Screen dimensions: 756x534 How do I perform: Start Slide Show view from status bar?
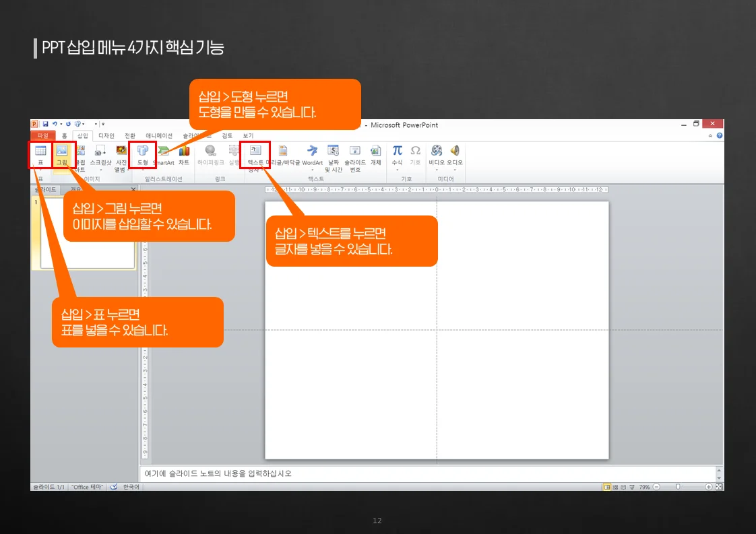[631, 487]
